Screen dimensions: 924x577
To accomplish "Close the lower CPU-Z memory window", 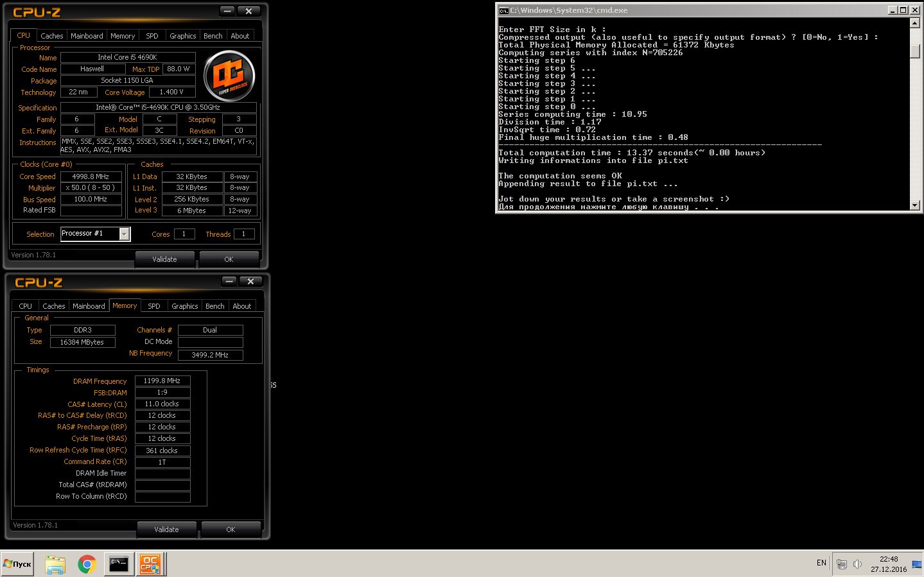I will click(250, 281).
